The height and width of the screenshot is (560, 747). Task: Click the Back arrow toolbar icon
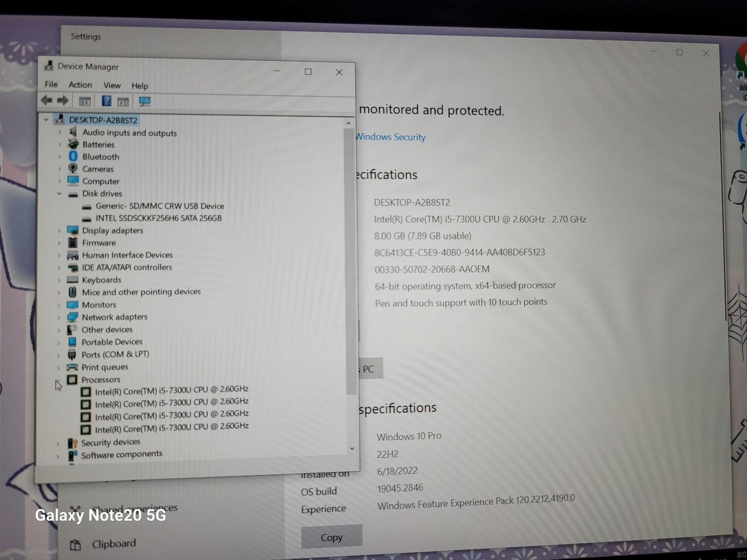tap(47, 101)
